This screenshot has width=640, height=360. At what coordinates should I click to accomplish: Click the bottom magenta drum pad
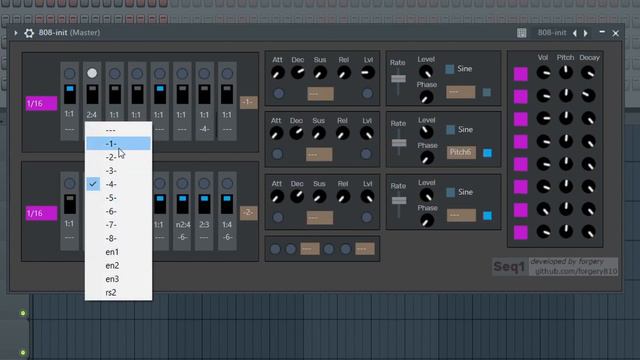pos(521,233)
